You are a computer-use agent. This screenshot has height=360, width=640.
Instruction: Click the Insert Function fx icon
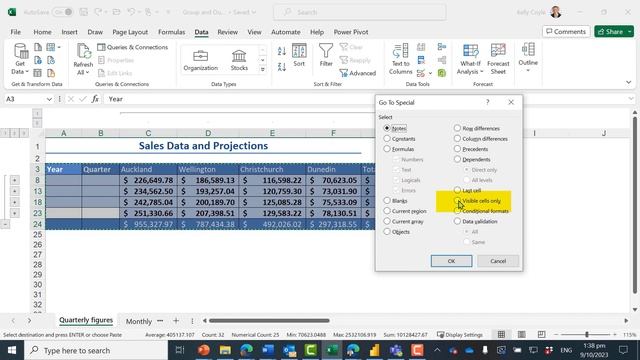(95, 99)
